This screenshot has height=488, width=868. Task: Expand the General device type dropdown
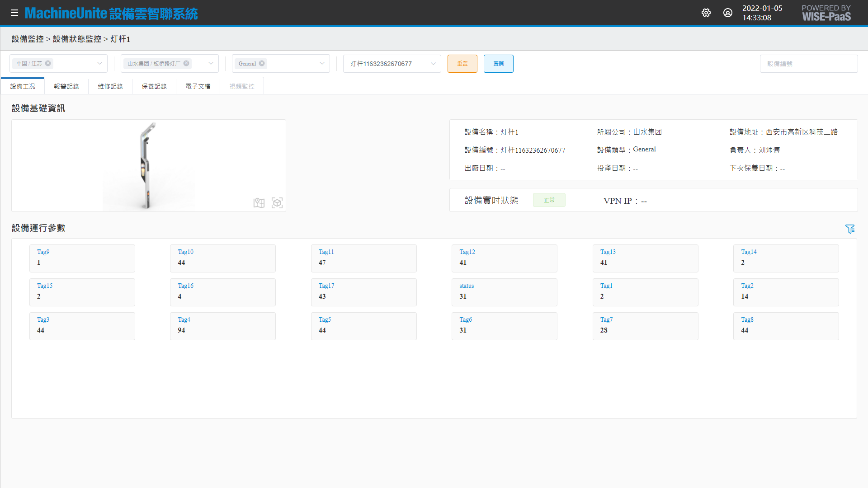(322, 64)
